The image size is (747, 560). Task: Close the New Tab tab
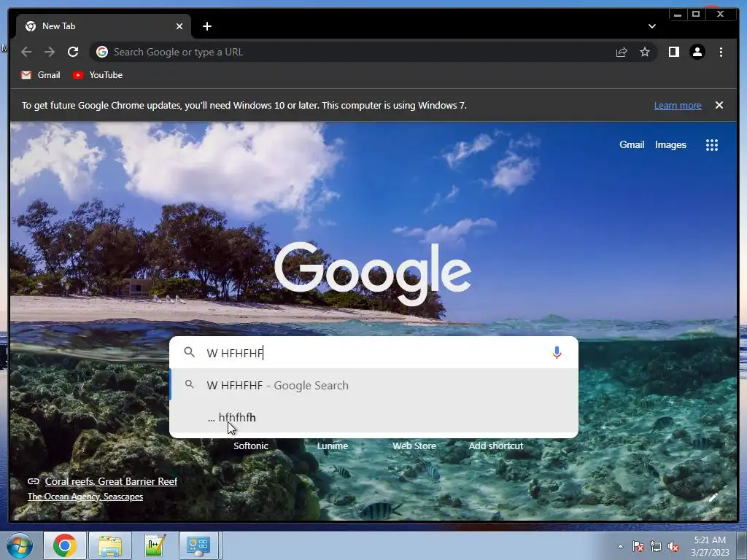[179, 26]
